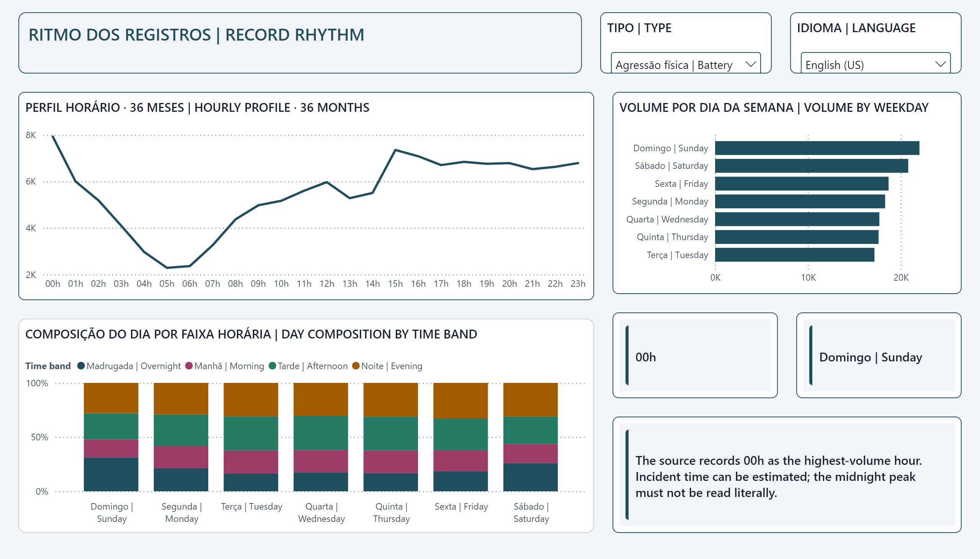Click the 50% label on the composition chart
This screenshot has height=559, width=980.
click(39, 437)
